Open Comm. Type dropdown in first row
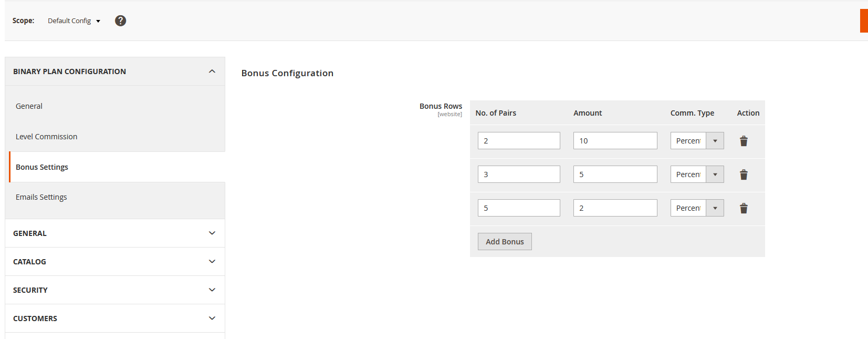868x339 pixels. 697,141
